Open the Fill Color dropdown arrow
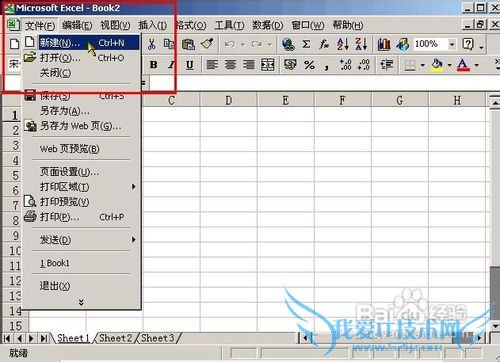The width and height of the screenshot is (500, 362). 449,65
